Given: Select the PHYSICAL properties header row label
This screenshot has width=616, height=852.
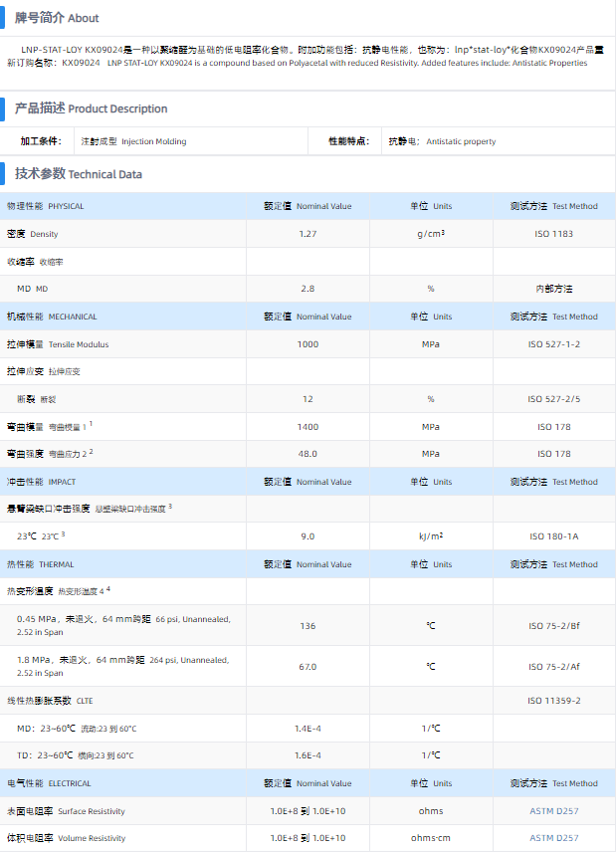Looking at the screenshot, I should [x=46, y=206].
